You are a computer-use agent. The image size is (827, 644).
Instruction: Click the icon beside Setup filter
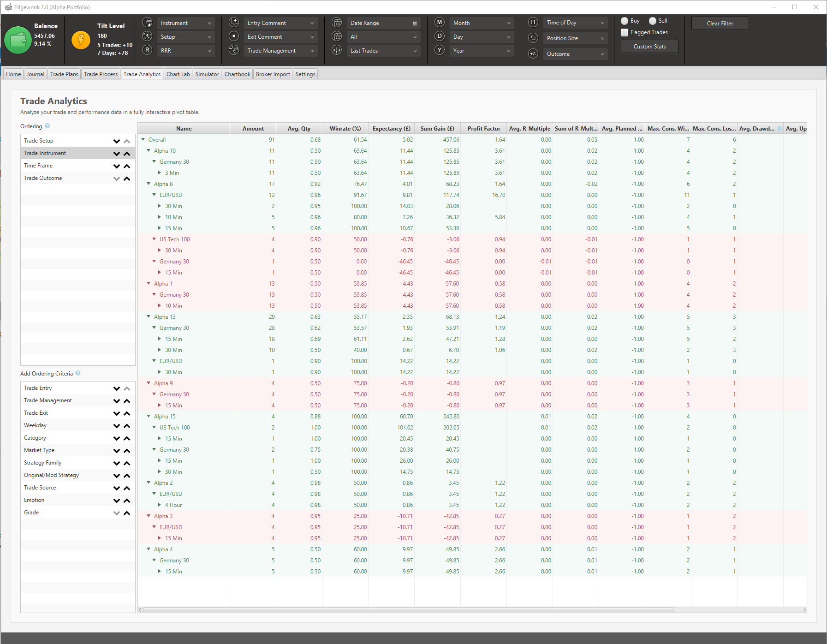click(147, 36)
